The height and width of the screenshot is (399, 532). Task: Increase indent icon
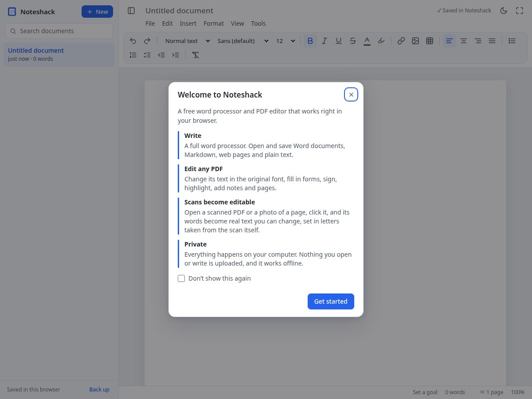(x=176, y=55)
